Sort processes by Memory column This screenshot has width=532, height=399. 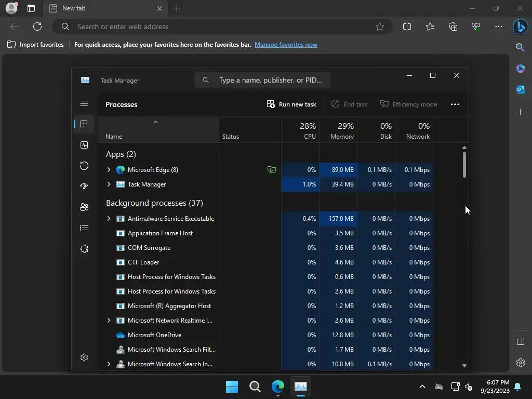(x=338, y=130)
